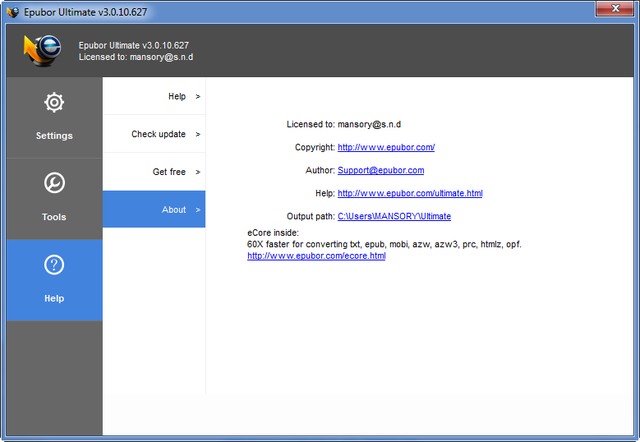640x442 pixels.
Task: Select the About menu entry
Action: [x=173, y=210]
